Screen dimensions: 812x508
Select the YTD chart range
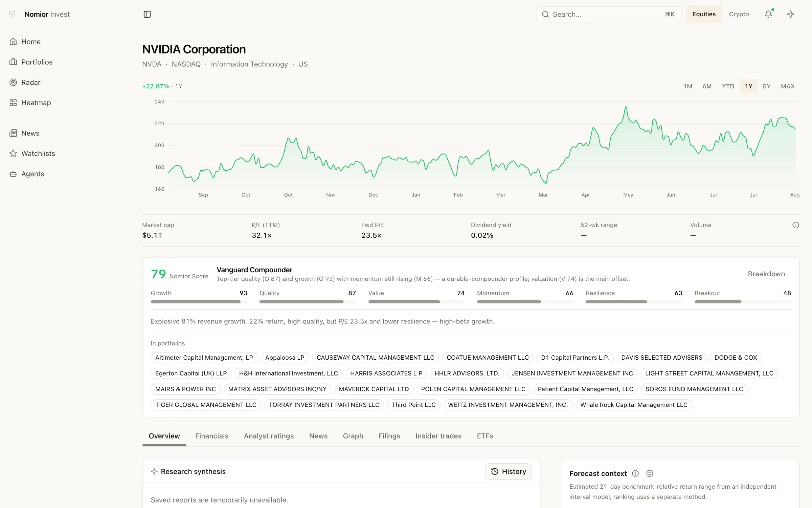click(728, 86)
